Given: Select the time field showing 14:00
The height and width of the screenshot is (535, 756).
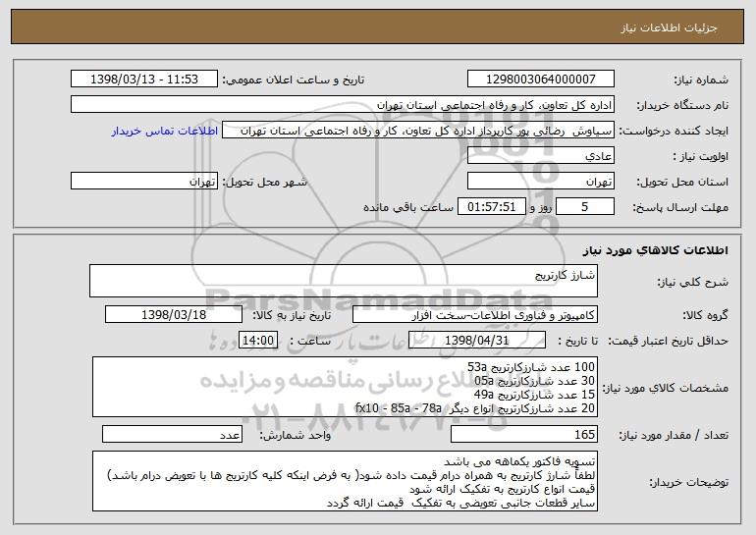Looking at the screenshot, I should tap(258, 341).
